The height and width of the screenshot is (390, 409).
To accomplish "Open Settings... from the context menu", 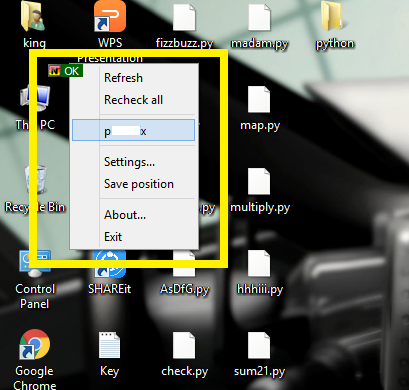I will point(133,162).
